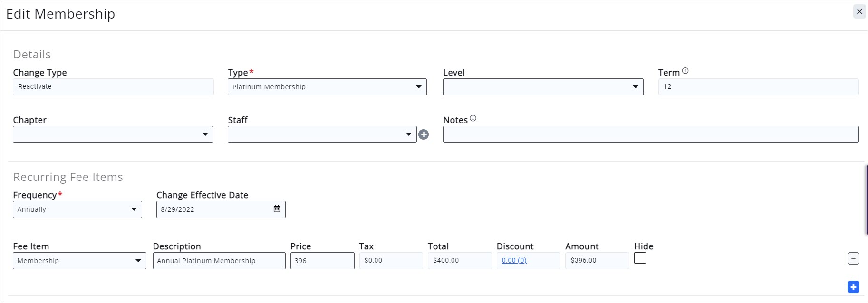Expand the Staff dropdown
Viewport: 868px width, 303px height.
tap(322, 134)
